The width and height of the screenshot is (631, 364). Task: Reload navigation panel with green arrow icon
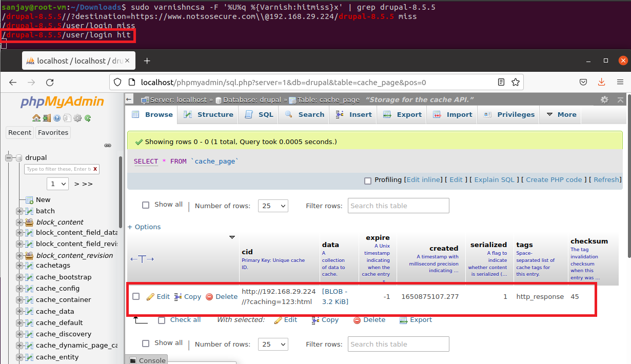[88, 118]
